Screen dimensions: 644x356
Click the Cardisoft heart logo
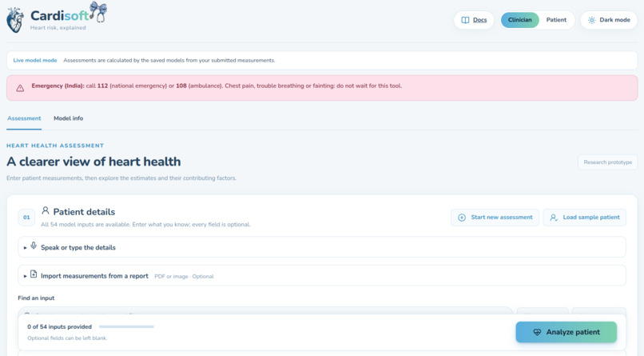(x=15, y=20)
